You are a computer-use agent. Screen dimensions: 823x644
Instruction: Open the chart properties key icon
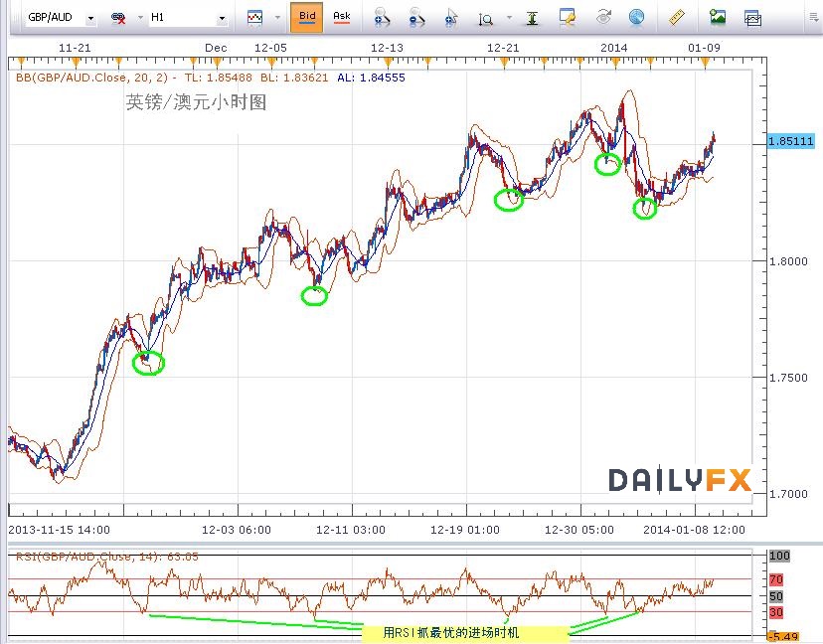[568, 17]
